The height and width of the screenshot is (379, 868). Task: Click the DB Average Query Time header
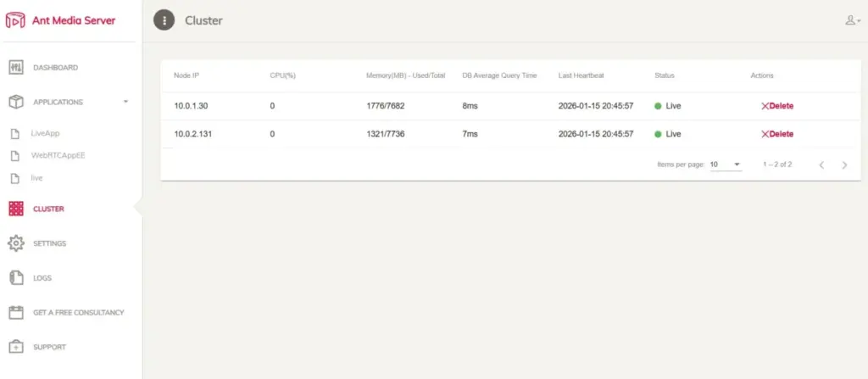pos(499,75)
